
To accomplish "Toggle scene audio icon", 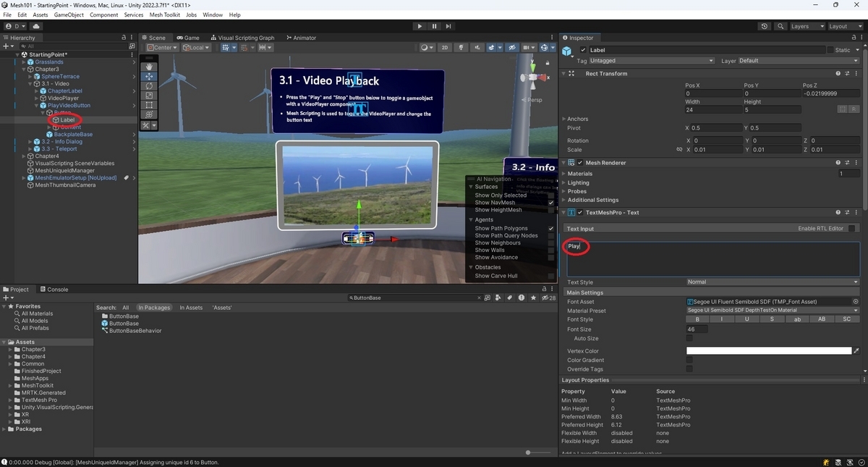I will (x=478, y=48).
